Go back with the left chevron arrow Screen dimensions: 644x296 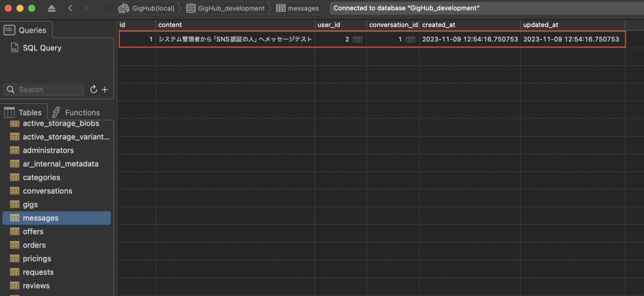[x=71, y=8]
